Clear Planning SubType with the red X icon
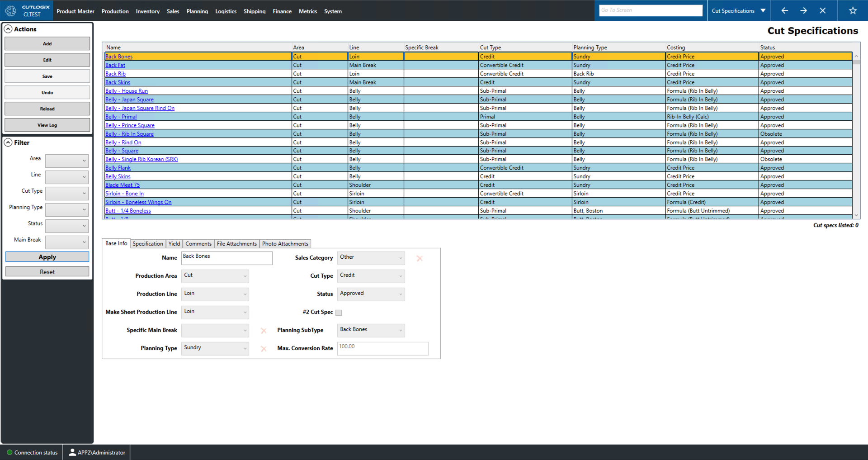The width and height of the screenshot is (868, 460). (264, 331)
